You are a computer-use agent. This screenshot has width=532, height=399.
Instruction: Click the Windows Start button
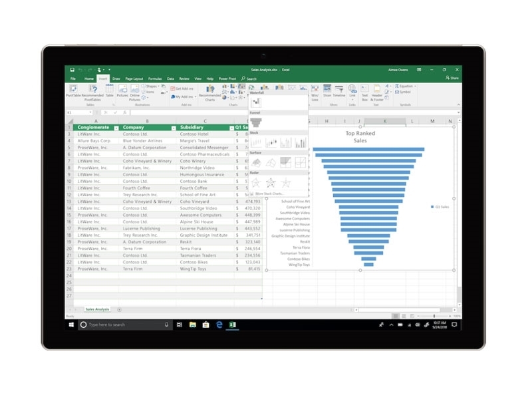[71, 325]
